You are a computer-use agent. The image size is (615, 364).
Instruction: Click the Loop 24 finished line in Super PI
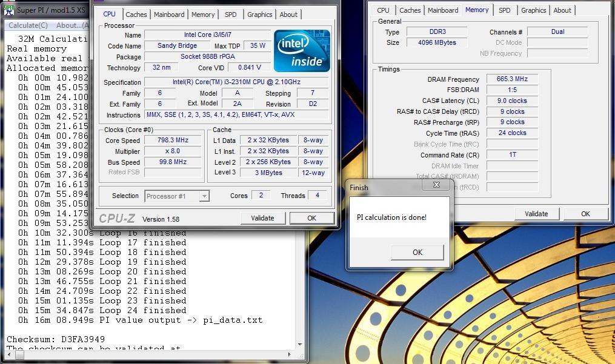[x=102, y=310]
